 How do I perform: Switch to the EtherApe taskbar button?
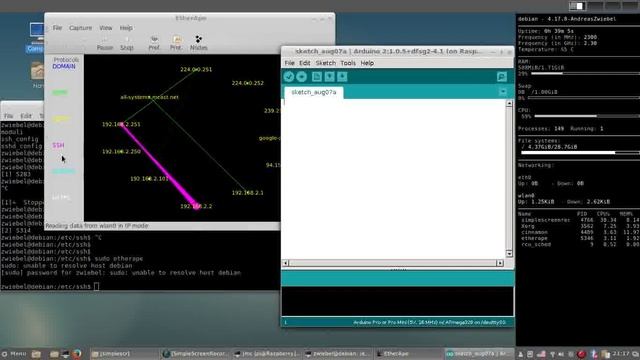[408, 354]
